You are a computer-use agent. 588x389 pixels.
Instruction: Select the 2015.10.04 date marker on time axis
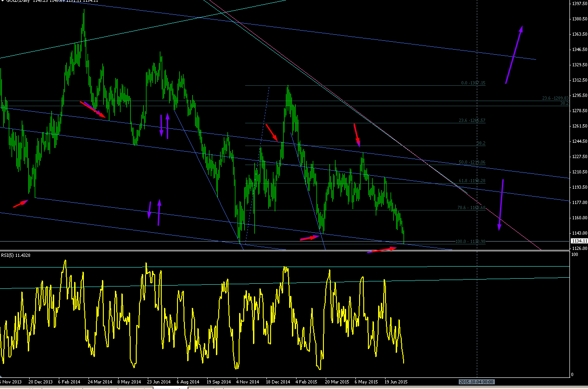pos(476,382)
